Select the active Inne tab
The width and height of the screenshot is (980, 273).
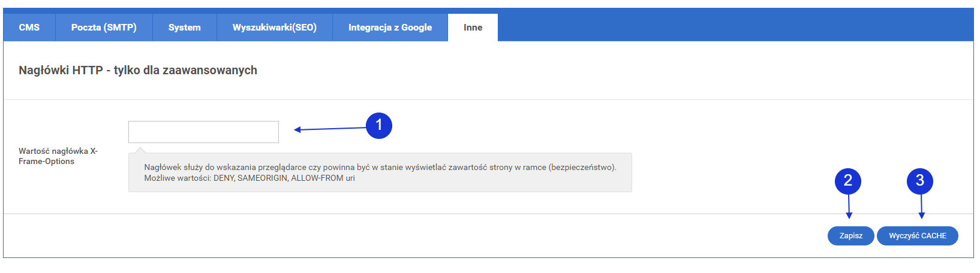[473, 28]
